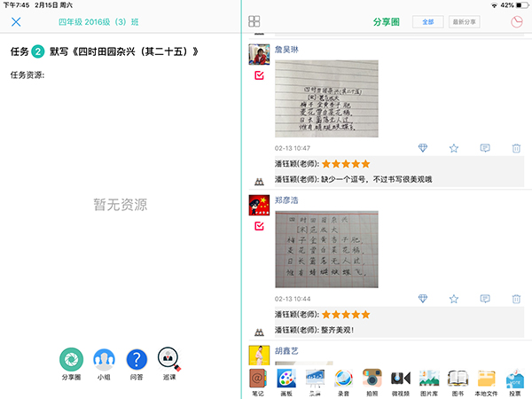
Task: Open the 本地文件 local files tool
Action: tap(486, 382)
